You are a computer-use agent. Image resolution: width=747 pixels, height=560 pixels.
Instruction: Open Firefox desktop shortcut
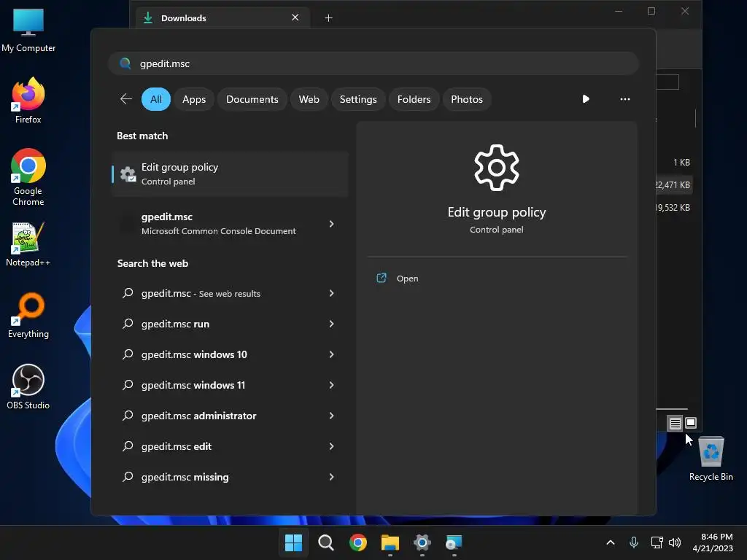(x=28, y=101)
